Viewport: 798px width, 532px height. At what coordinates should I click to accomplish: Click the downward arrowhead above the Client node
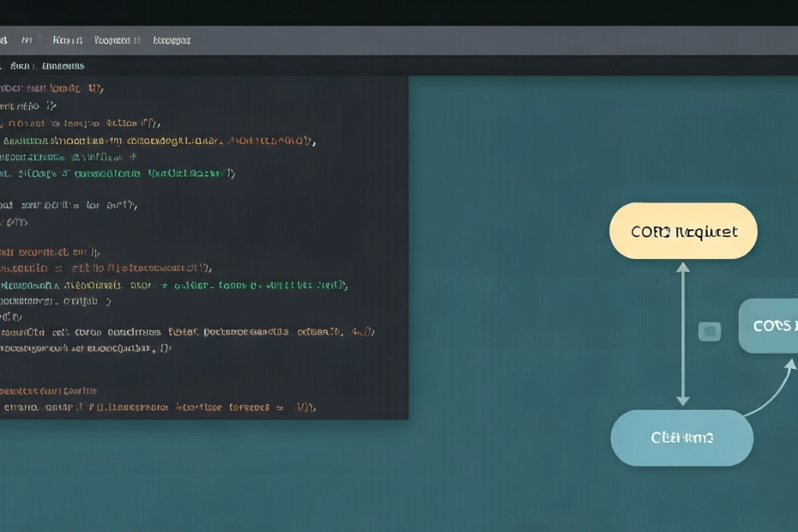pyautogui.click(x=683, y=399)
